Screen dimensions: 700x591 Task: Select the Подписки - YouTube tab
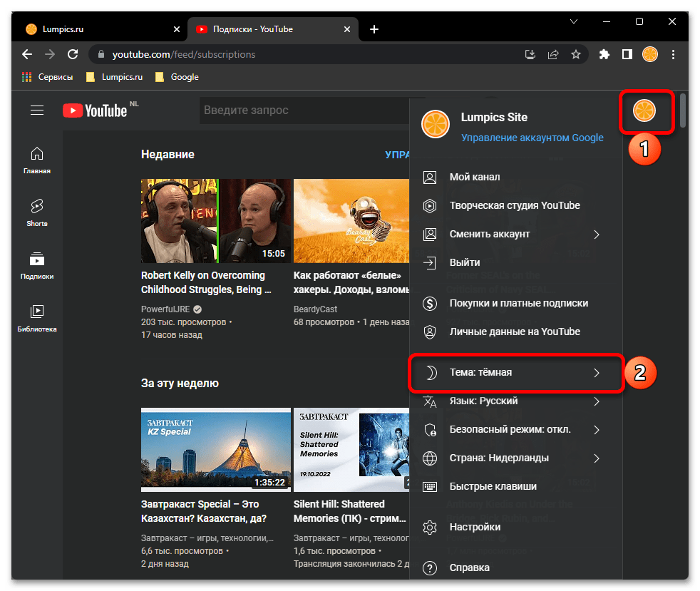click(x=273, y=29)
